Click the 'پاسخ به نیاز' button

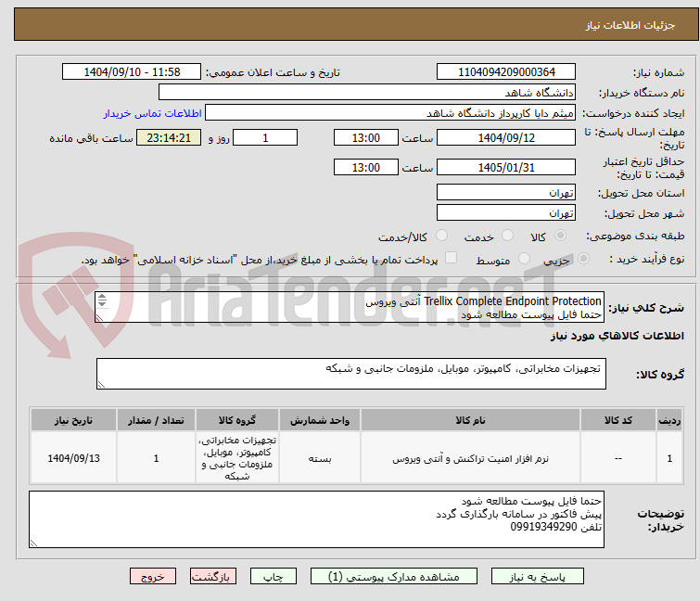pos(537,576)
